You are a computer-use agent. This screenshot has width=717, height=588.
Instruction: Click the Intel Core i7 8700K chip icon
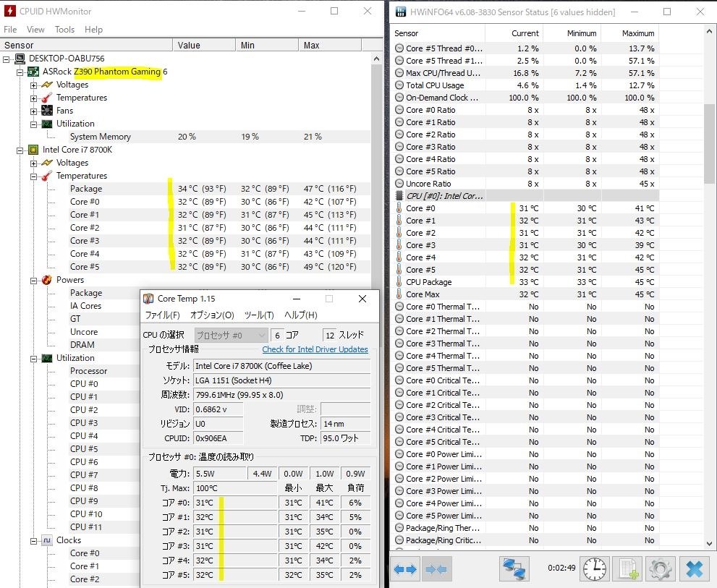tap(33, 150)
